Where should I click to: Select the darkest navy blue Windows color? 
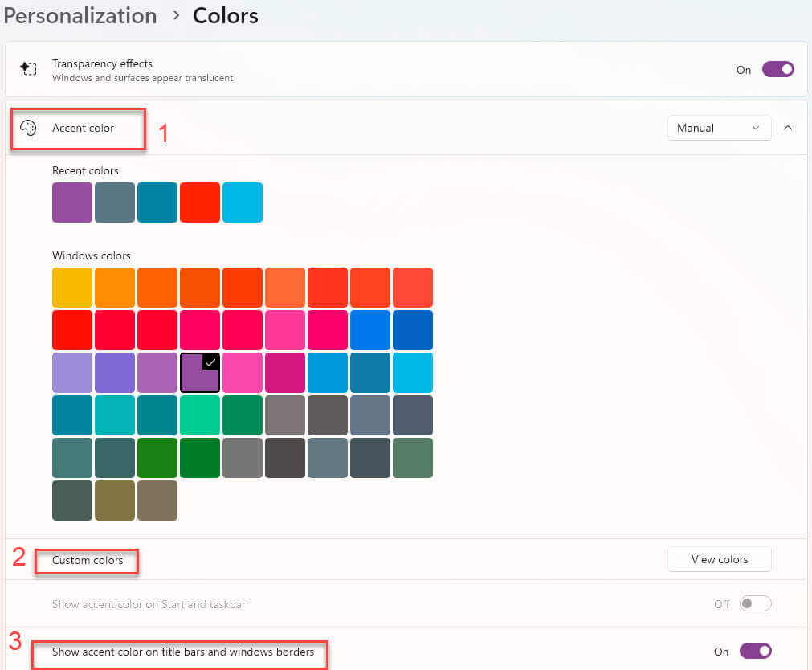tap(413, 330)
